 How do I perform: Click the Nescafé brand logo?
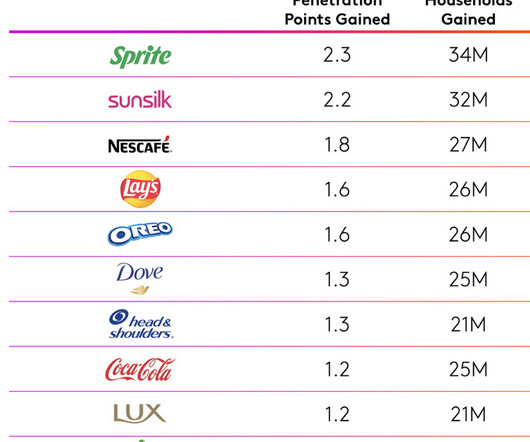pos(140,145)
